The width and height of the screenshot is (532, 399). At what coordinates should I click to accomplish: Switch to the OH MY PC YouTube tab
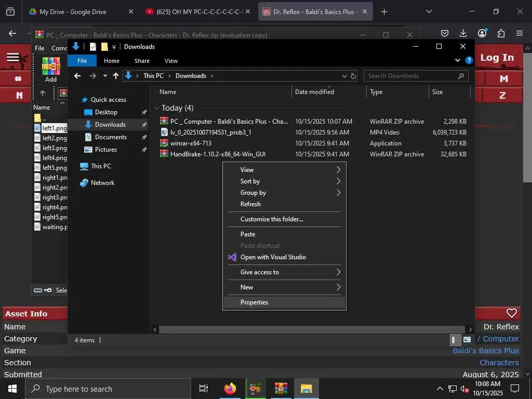pos(198,11)
